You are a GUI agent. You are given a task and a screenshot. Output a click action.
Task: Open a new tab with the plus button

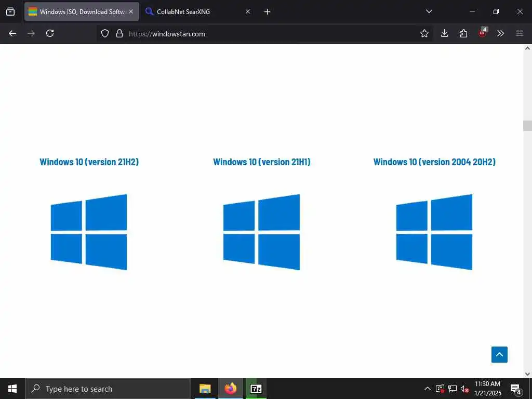[x=267, y=12]
